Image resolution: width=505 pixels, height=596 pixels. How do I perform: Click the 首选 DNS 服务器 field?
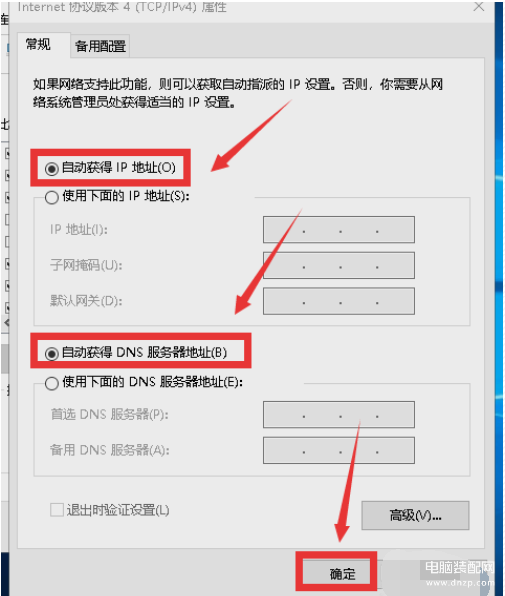[x=339, y=414]
